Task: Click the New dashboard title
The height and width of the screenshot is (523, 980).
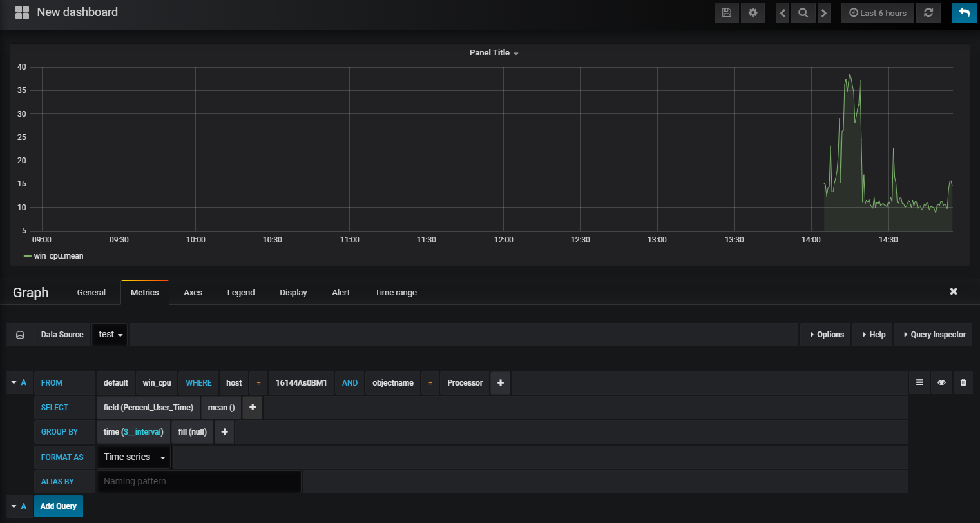Action: [77, 12]
